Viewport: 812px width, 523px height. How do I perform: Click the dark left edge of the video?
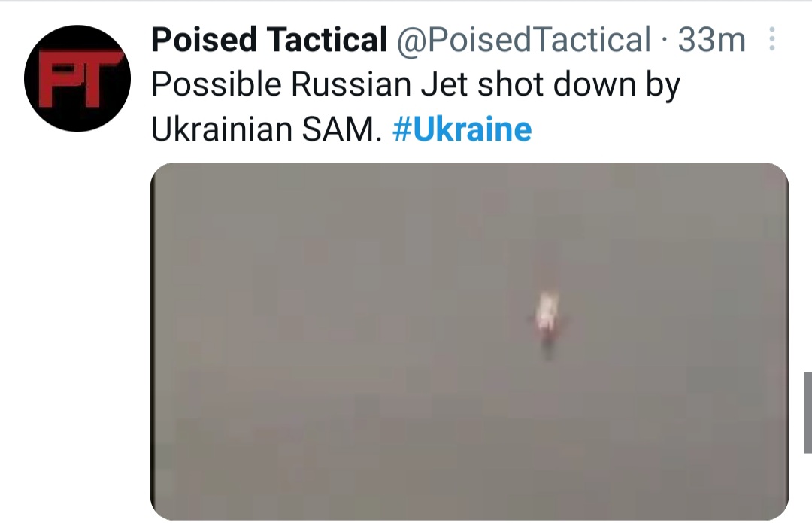[x=153, y=342]
